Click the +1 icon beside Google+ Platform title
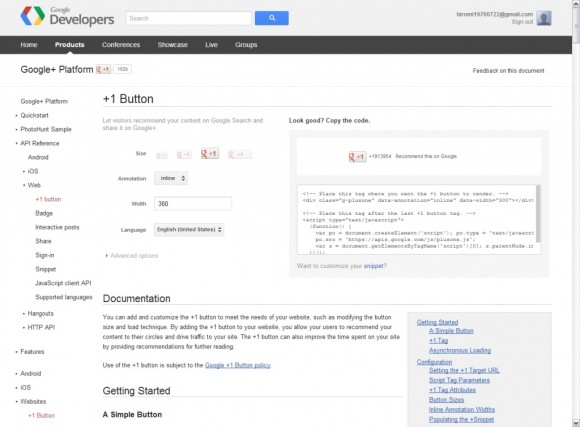580x427 pixels. tap(103, 69)
